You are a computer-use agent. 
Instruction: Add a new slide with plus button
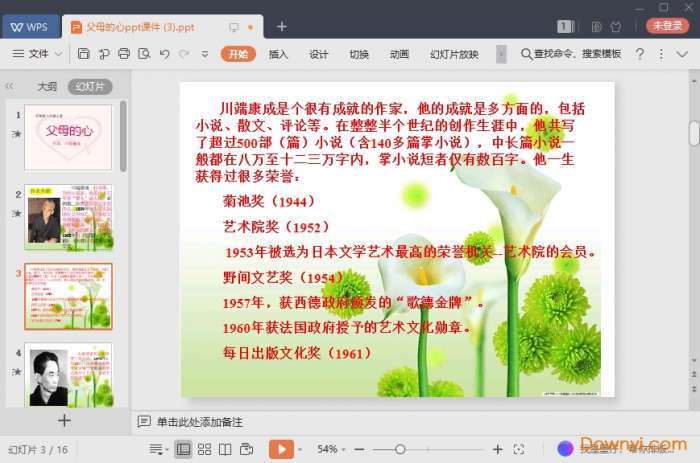tap(64, 421)
